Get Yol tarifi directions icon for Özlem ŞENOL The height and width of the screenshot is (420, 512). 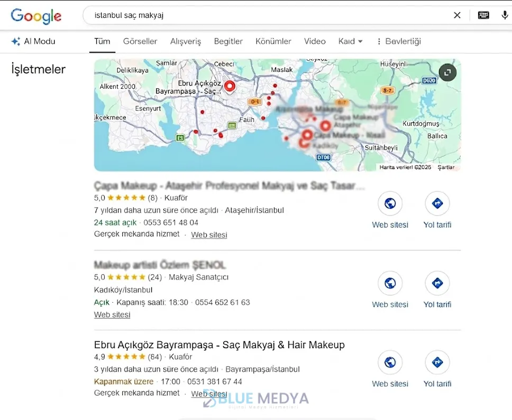(437, 283)
